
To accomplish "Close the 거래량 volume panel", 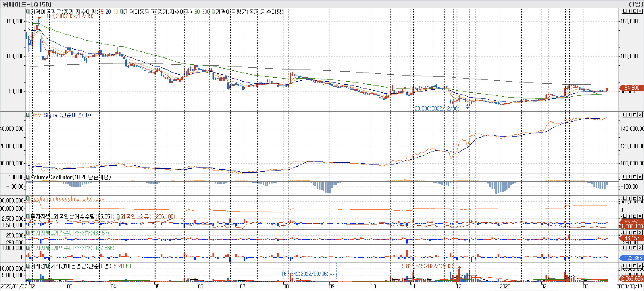I will tap(640, 266).
